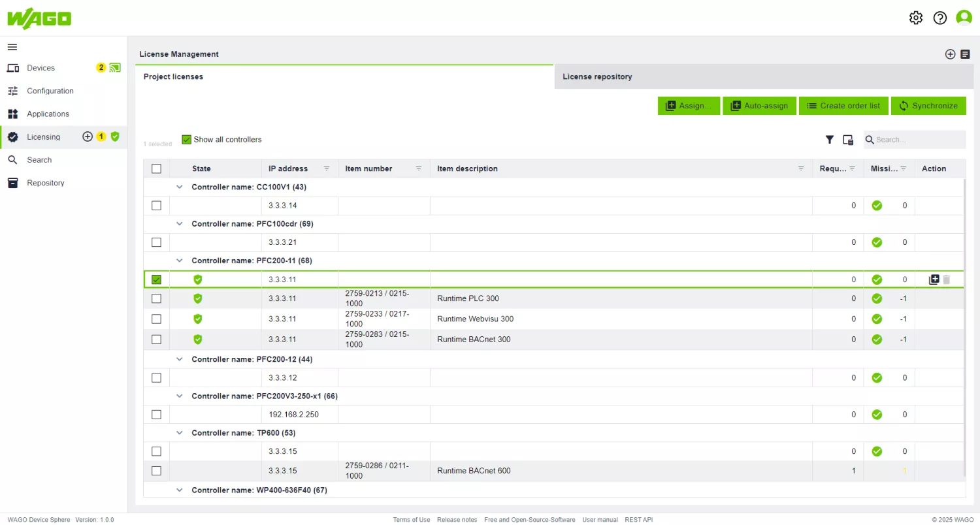
Task: Open Repository in the sidebar
Action: pos(46,183)
